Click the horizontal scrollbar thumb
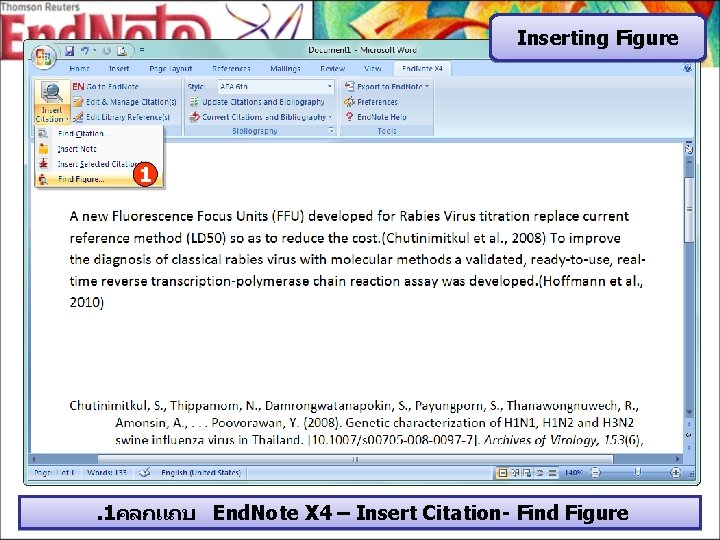 pyautogui.click(x=355, y=459)
